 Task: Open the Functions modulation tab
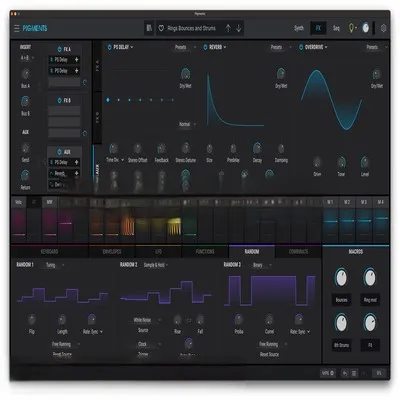pyautogui.click(x=205, y=252)
